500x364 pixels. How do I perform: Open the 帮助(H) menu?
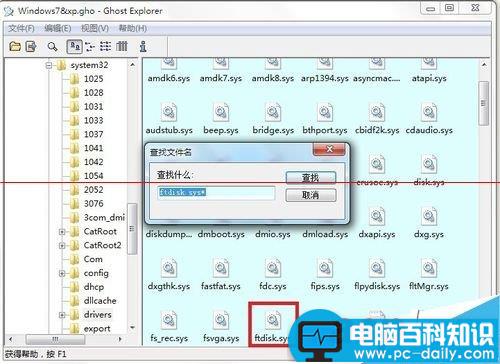click(x=133, y=29)
